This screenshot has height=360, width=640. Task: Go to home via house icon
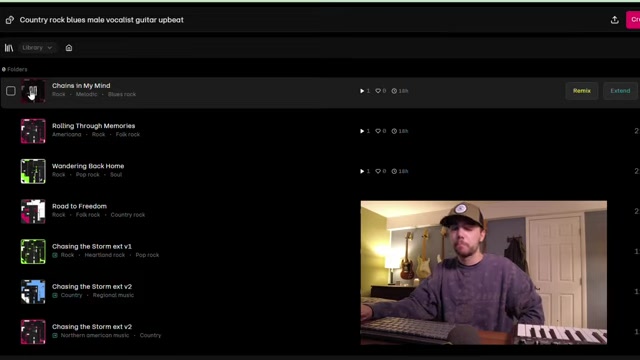69,48
